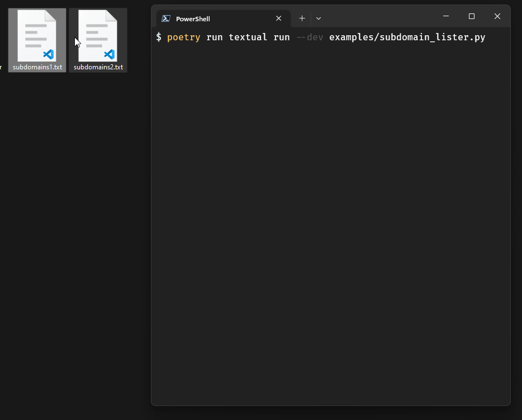Expand the new tab dropdown chevron
The width and height of the screenshot is (522, 420).
(318, 18)
